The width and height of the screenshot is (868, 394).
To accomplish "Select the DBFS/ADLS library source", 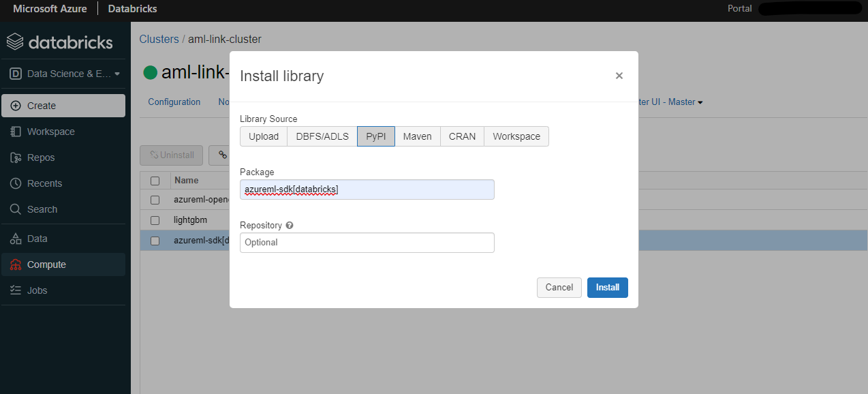I will pos(322,136).
